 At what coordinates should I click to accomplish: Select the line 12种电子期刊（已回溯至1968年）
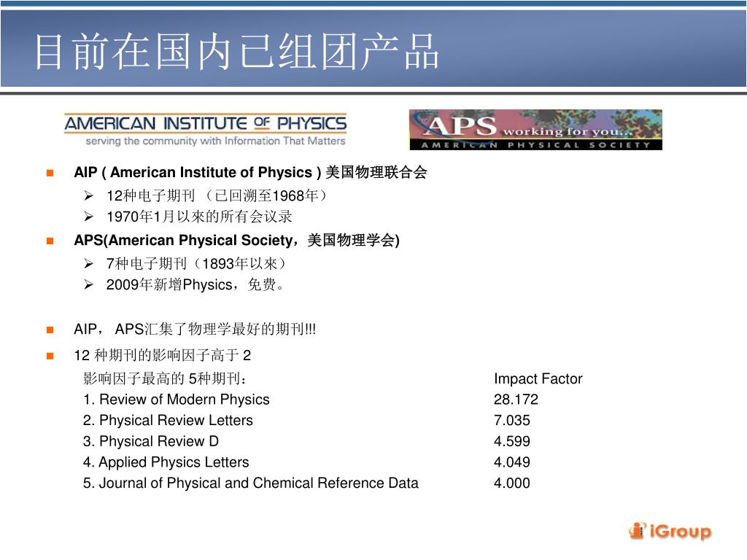[217, 195]
